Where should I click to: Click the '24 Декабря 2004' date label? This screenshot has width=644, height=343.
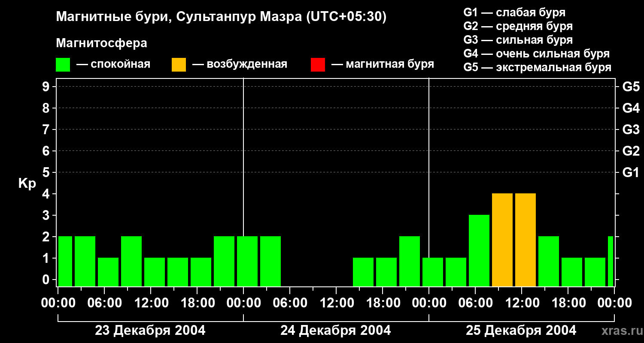(x=336, y=331)
